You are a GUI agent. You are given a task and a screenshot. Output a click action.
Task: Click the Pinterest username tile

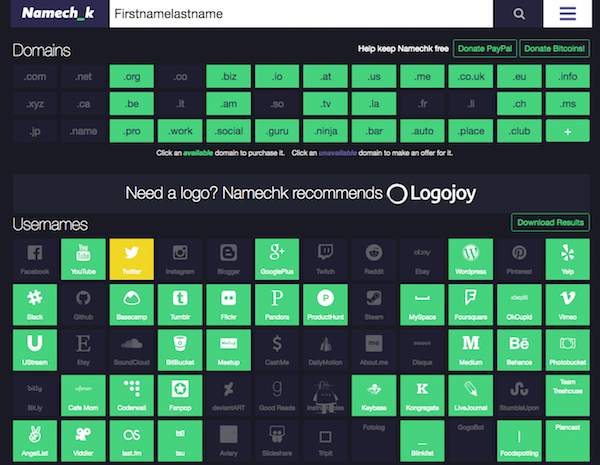tap(519, 259)
